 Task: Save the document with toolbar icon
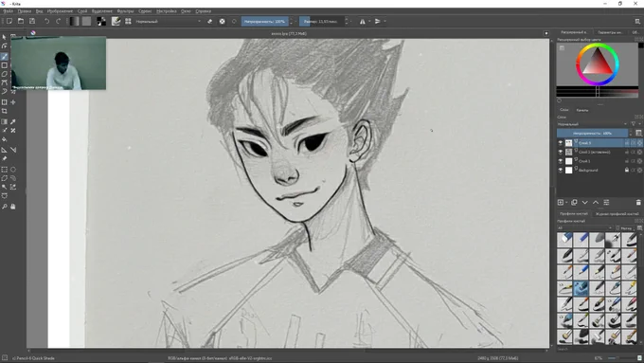(x=32, y=22)
